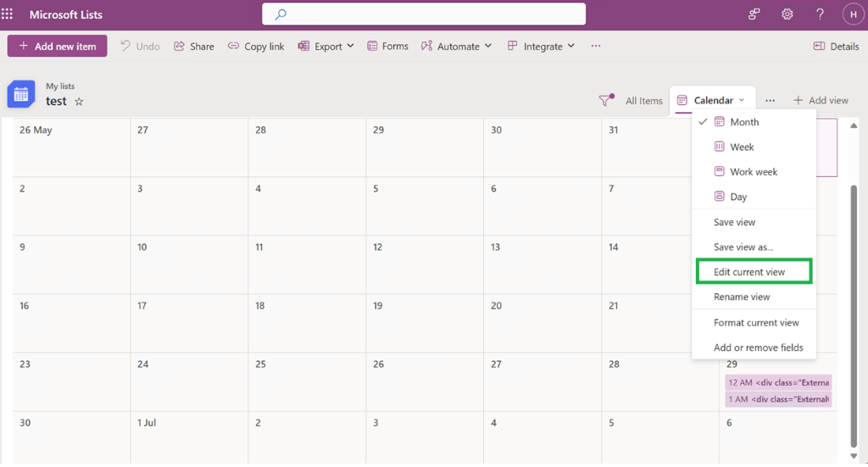Click the date cell labeled 30 next to 1 Jul
This screenshot has width=868, height=467.
pyautogui.click(x=71, y=437)
